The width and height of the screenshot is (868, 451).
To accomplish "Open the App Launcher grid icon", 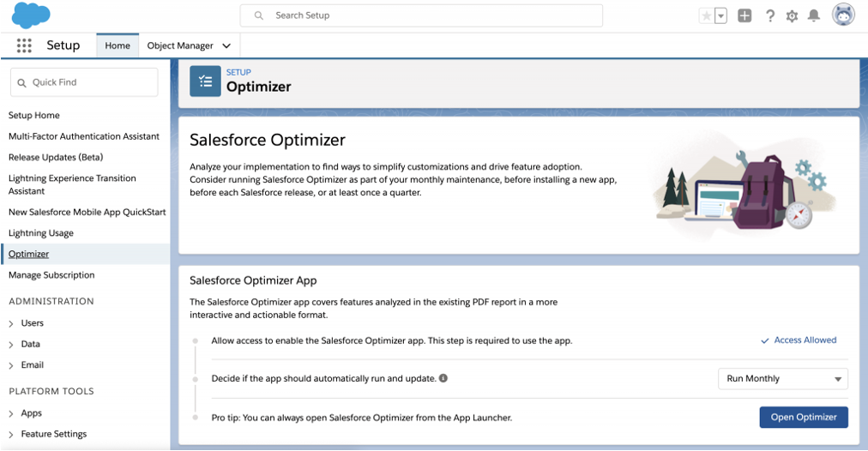I will point(24,45).
